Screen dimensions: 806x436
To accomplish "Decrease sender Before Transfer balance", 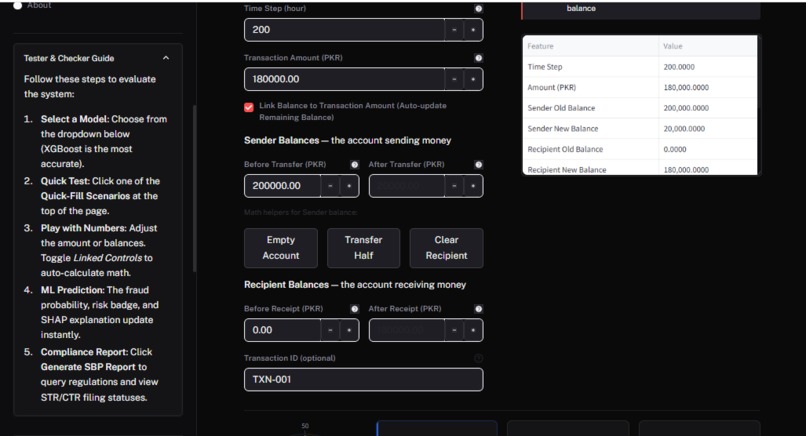I will tap(330, 186).
